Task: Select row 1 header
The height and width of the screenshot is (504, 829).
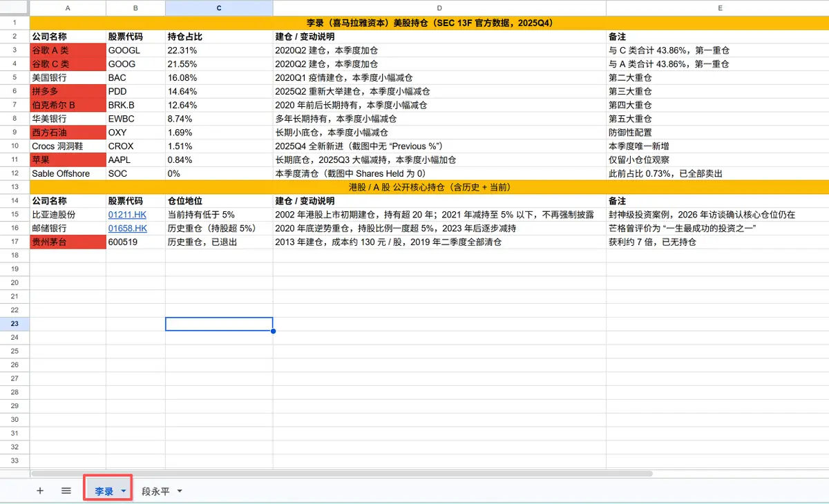Action: (15, 23)
